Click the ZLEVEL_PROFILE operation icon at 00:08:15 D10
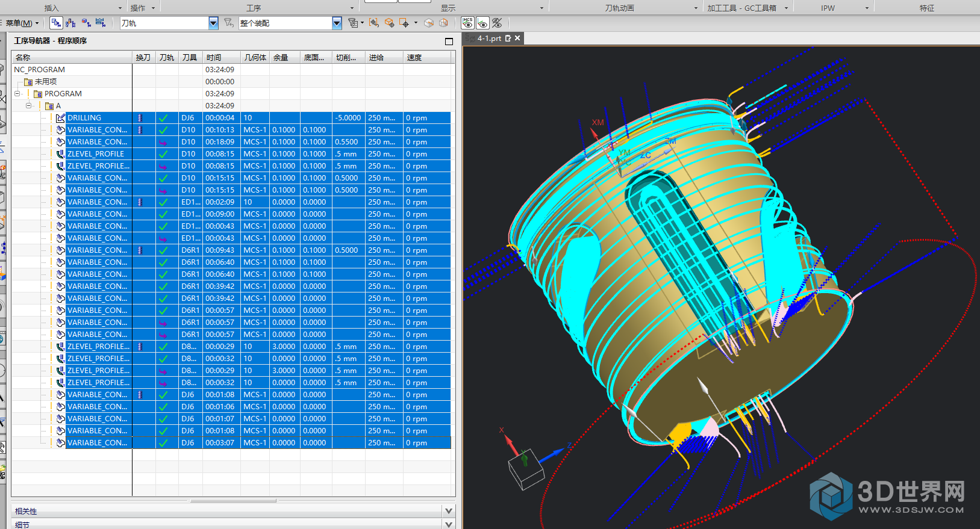Image resolution: width=980 pixels, height=529 pixels. pos(61,154)
